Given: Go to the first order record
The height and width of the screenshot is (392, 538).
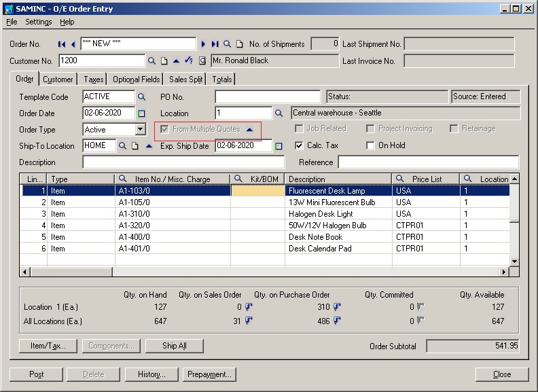Looking at the screenshot, I should coord(62,44).
